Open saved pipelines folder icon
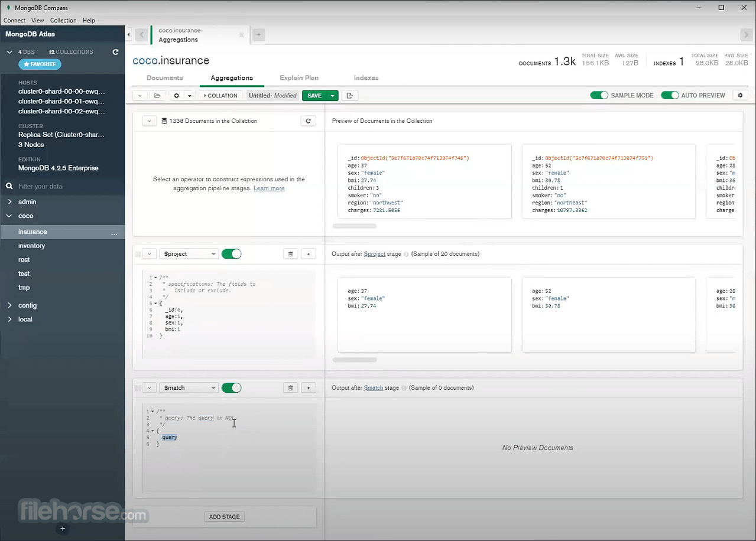This screenshot has width=756, height=541. point(157,96)
